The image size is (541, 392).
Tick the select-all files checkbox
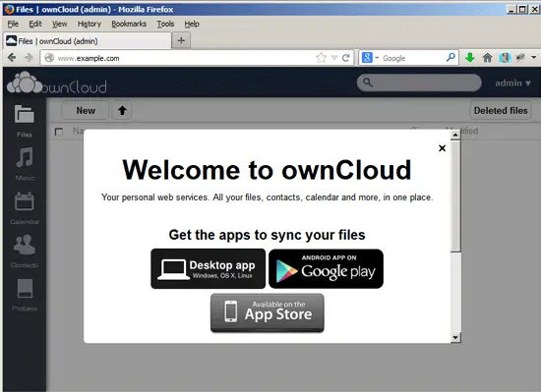[x=59, y=132]
